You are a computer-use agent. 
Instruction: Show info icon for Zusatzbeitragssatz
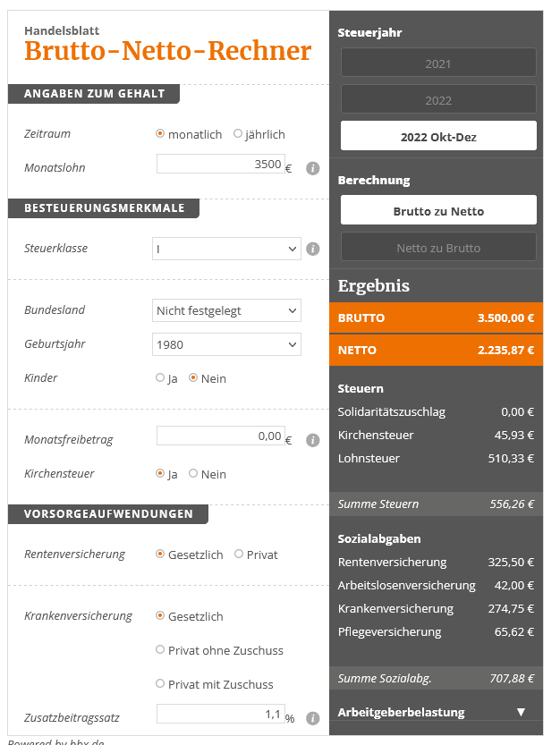[312, 718]
